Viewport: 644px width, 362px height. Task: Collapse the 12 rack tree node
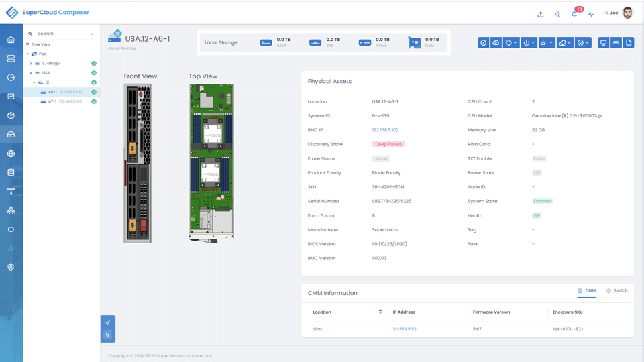34,82
